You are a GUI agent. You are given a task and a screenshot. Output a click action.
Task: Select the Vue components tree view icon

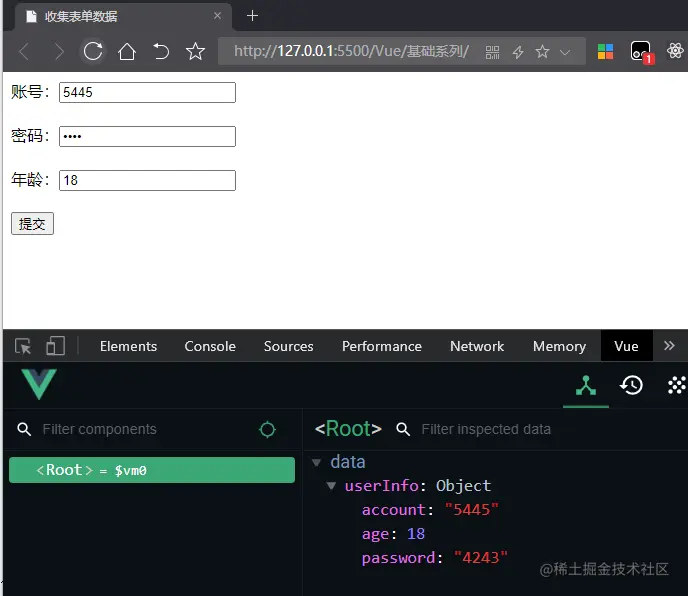pos(586,385)
